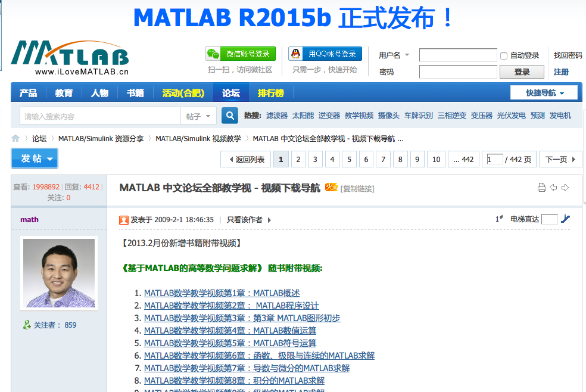Focus the password input field
The width and height of the screenshot is (586, 392).
click(458, 71)
